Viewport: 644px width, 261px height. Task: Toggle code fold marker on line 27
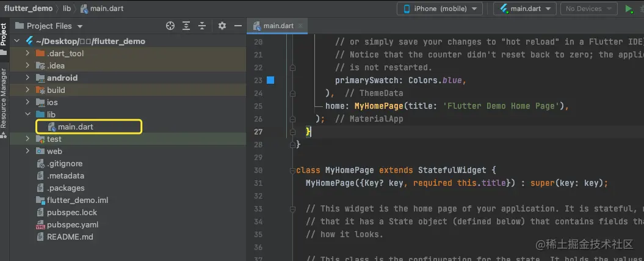pyautogui.click(x=293, y=131)
